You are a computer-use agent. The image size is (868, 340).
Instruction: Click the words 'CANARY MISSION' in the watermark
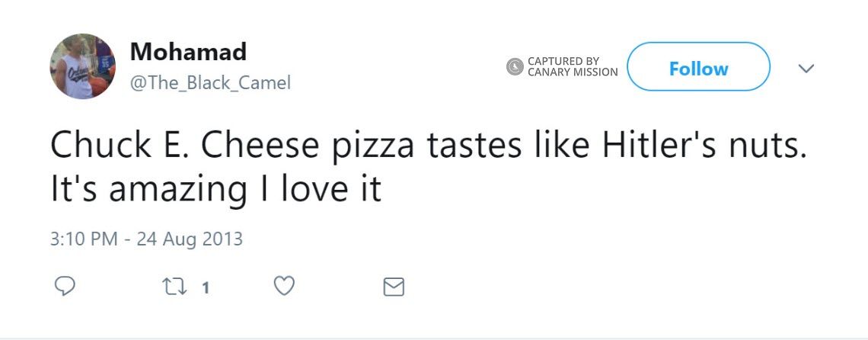coord(573,72)
